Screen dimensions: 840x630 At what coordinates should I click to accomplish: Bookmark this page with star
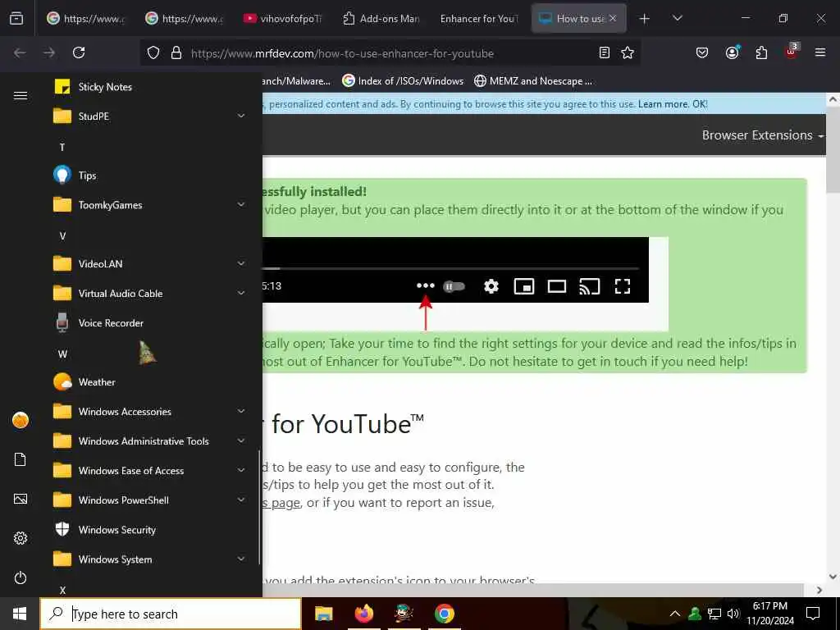pos(628,52)
